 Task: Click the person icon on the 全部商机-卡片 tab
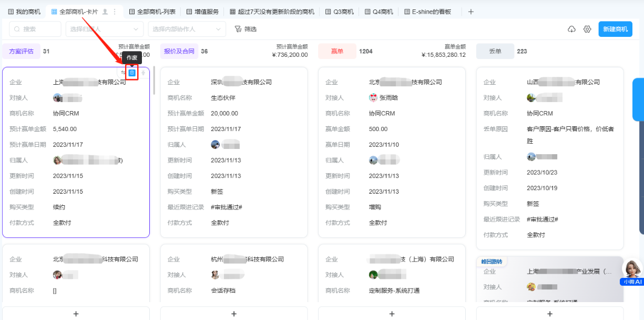105,12
